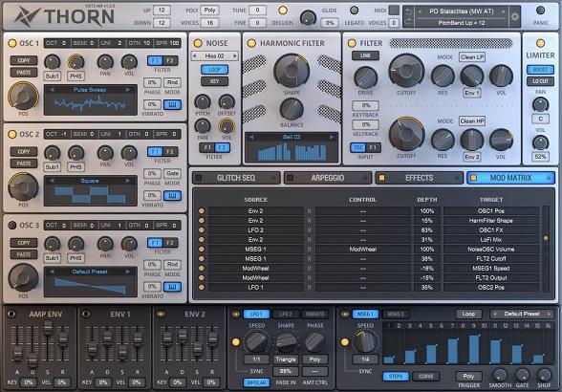Screen dimensions: 562x392
Task: Click the OSC 1 Pos knob
Action: 23,96
